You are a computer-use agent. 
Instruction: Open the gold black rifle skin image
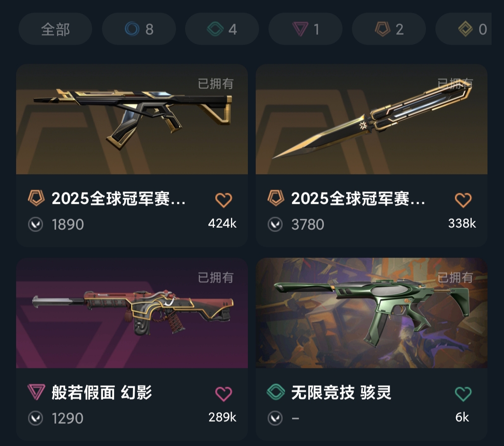(x=132, y=119)
